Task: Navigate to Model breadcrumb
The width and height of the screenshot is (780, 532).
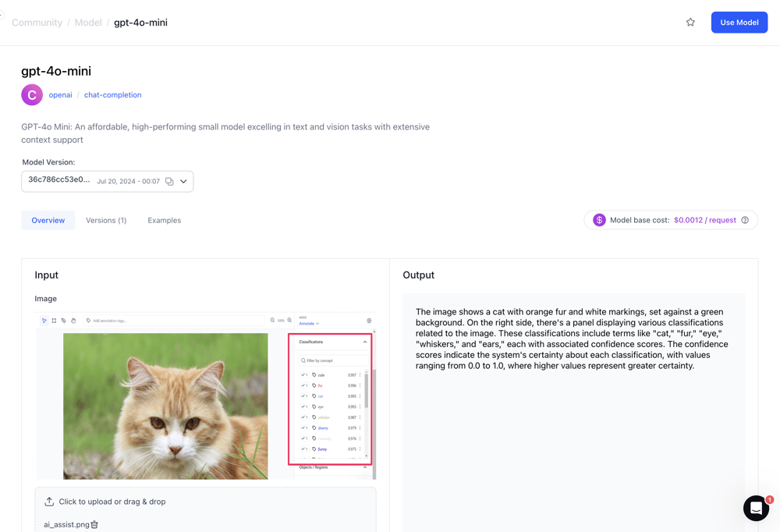Action: point(88,23)
